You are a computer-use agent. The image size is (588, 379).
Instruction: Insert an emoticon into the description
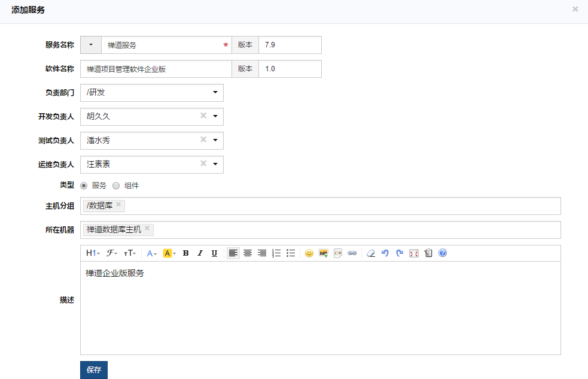(x=309, y=253)
